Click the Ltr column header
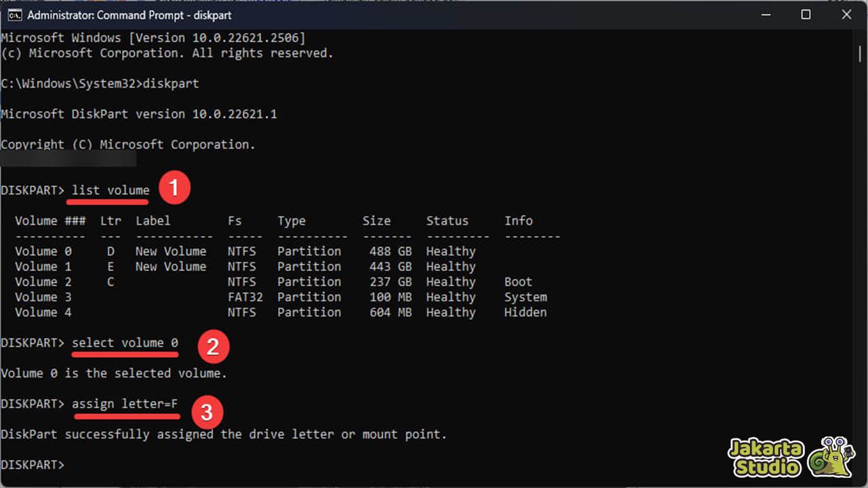 [111, 220]
